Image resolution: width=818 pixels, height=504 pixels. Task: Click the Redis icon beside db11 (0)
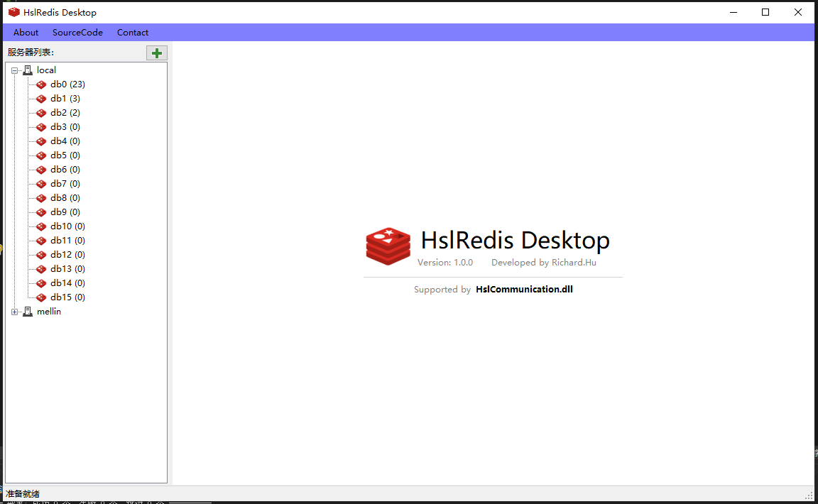click(x=41, y=241)
